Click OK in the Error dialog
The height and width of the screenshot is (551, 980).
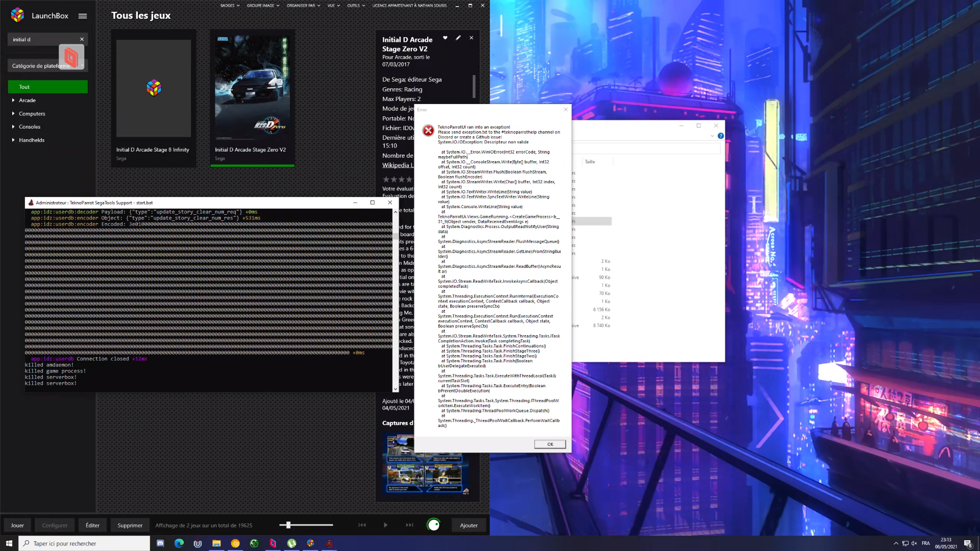[550, 444]
